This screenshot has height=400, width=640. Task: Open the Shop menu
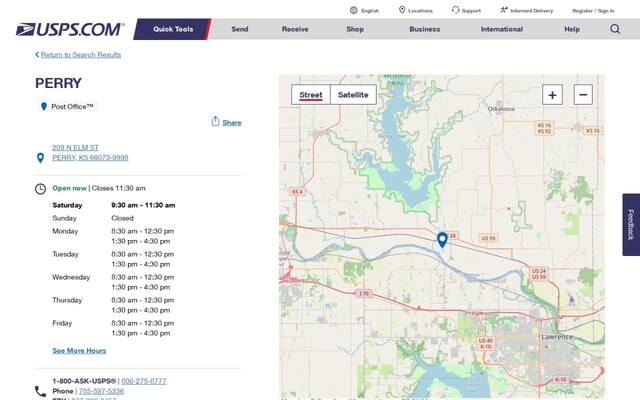point(355,29)
